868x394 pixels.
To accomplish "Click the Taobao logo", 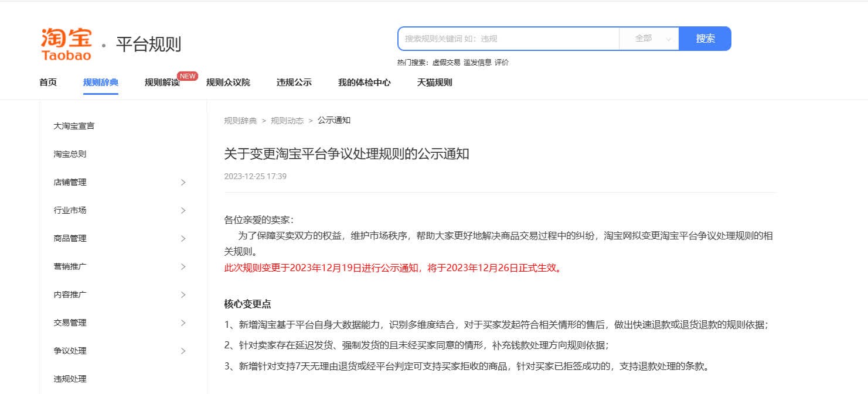I will [66, 44].
